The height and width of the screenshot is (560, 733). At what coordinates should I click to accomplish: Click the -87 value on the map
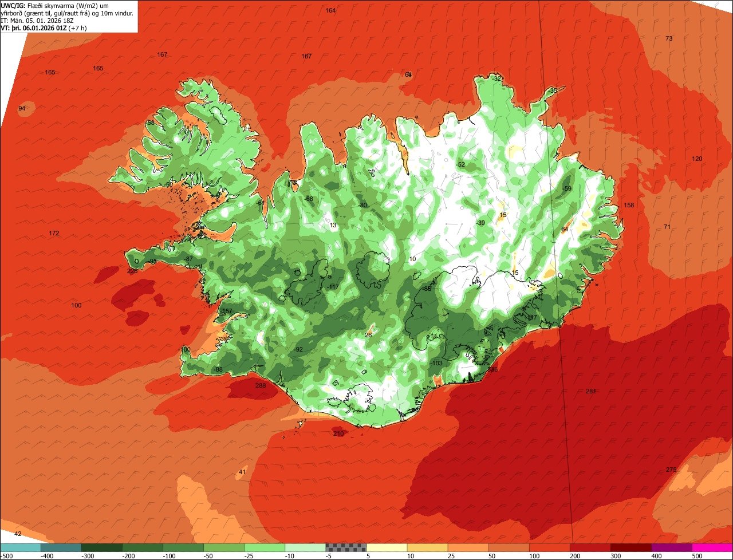click(188, 259)
